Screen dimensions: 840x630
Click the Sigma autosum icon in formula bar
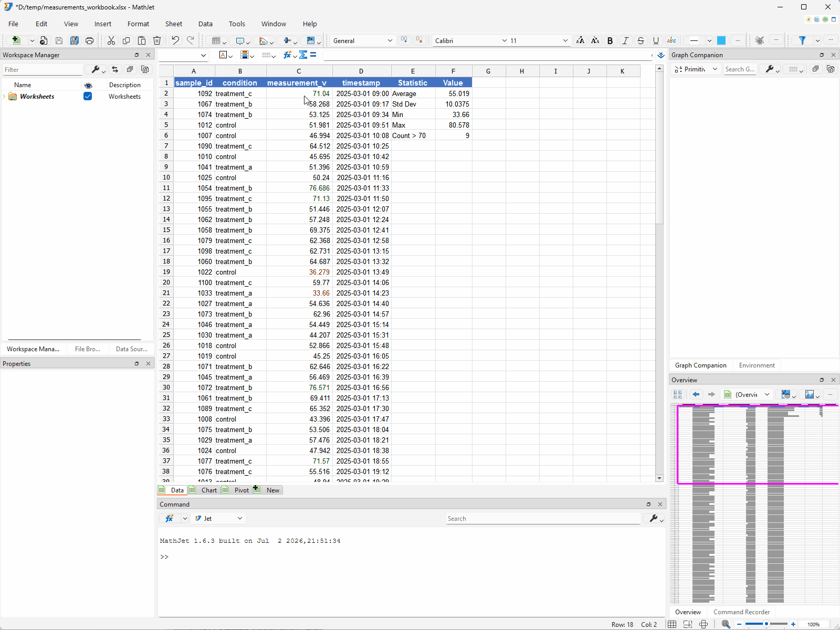coord(303,55)
